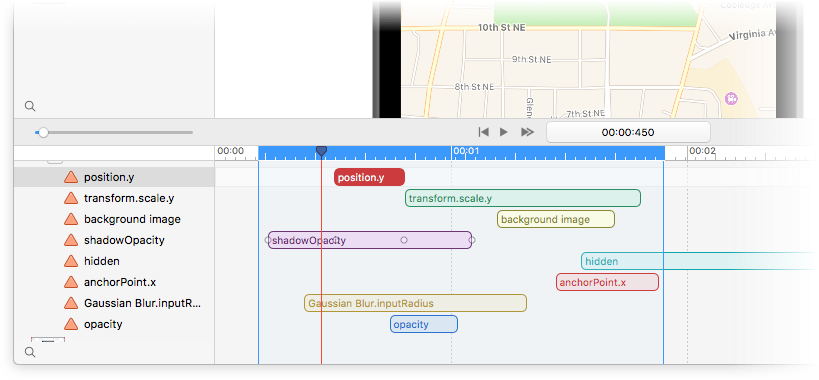Select the opacity row label
The height and width of the screenshot is (380, 819).
pyautogui.click(x=103, y=324)
